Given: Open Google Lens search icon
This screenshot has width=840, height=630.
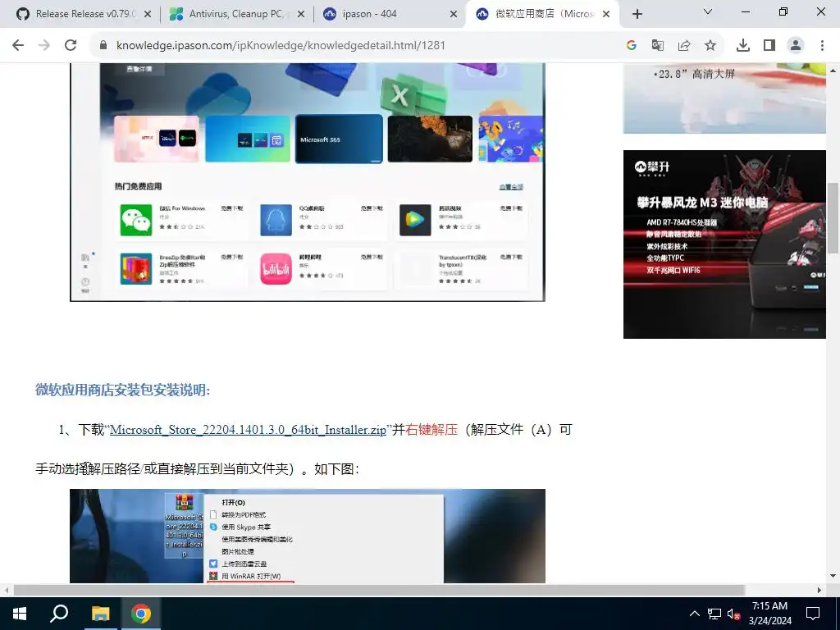Looking at the screenshot, I should click(x=631, y=46).
